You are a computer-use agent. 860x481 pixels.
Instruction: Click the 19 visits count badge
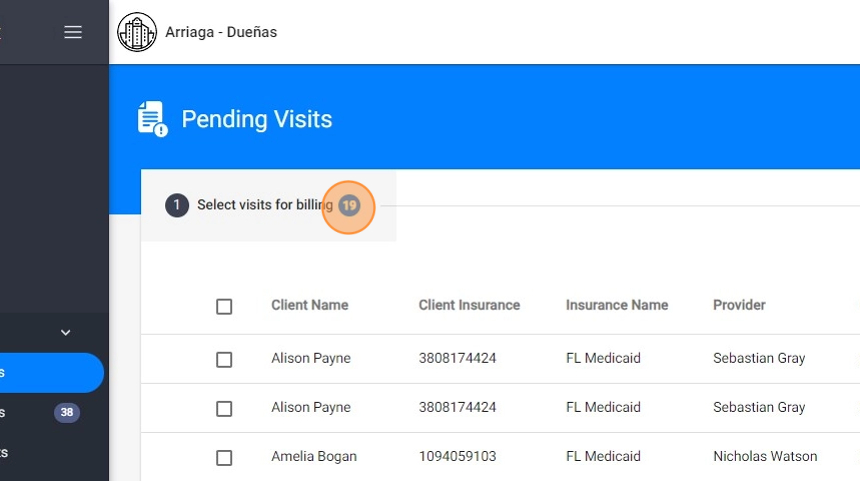(348, 205)
